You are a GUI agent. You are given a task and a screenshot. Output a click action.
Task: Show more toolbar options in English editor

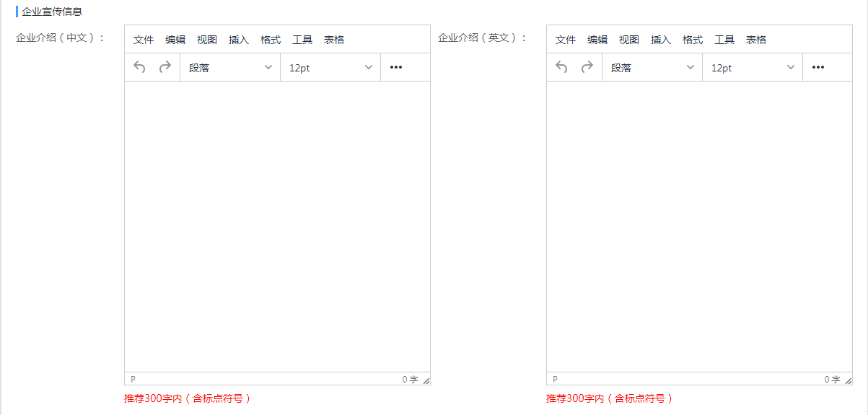click(817, 67)
